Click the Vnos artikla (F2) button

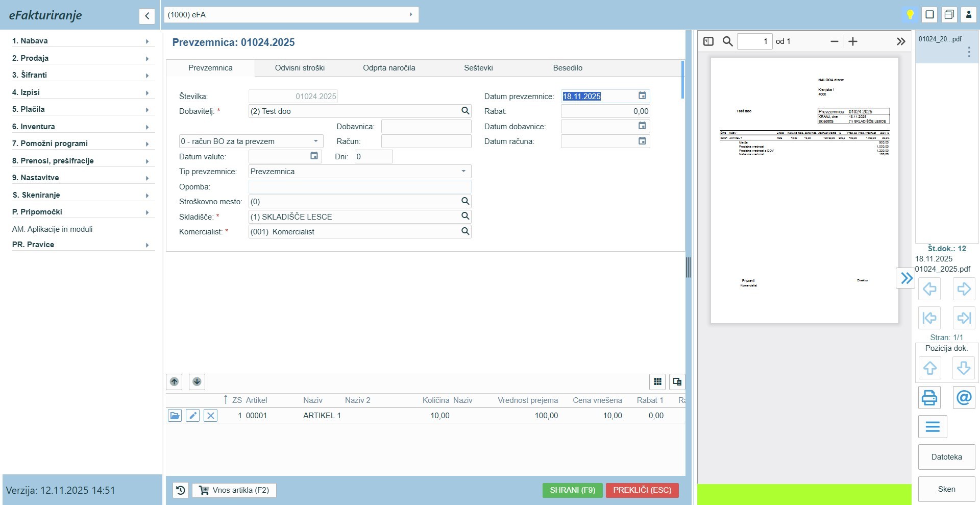pos(234,490)
